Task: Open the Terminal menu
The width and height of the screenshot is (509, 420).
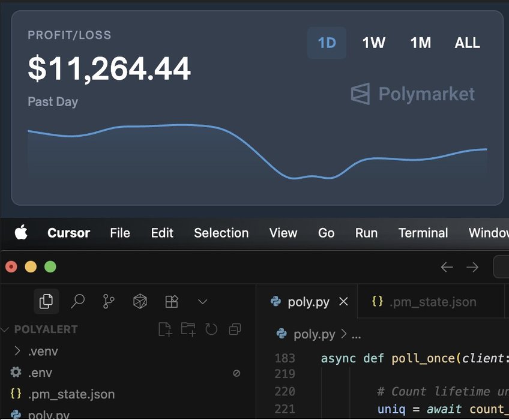Action: coord(423,233)
